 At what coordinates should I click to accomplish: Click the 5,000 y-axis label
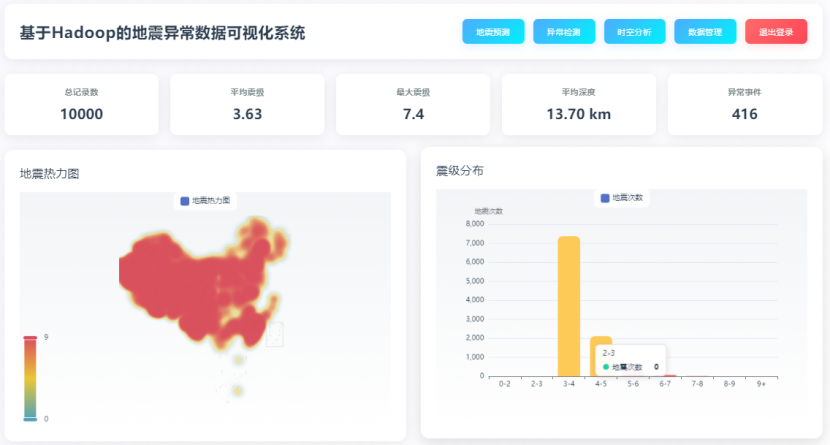point(475,281)
